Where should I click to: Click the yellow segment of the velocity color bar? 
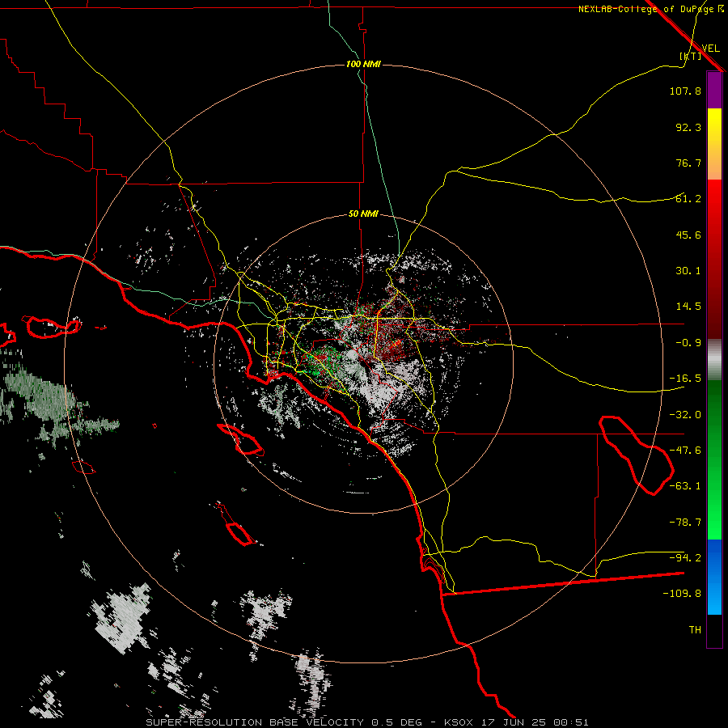[714, 144]
